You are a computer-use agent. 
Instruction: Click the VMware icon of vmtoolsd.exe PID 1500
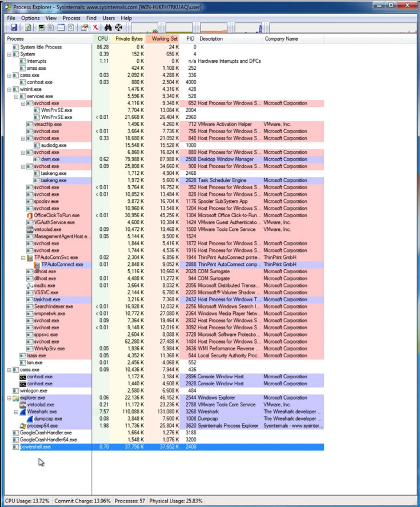tap(30, 229)
